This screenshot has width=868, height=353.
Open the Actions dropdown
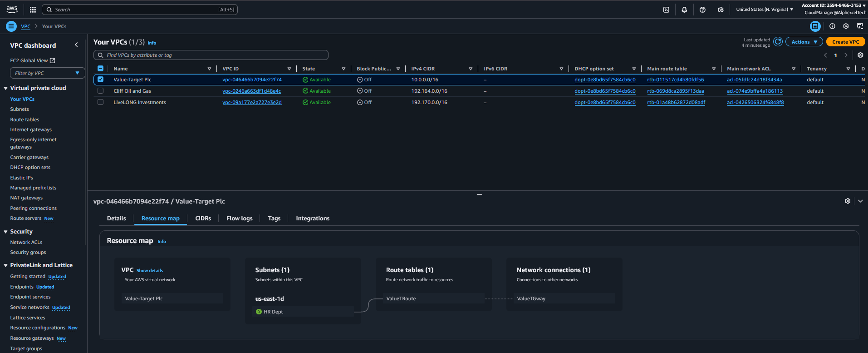(x=804, y=42)
